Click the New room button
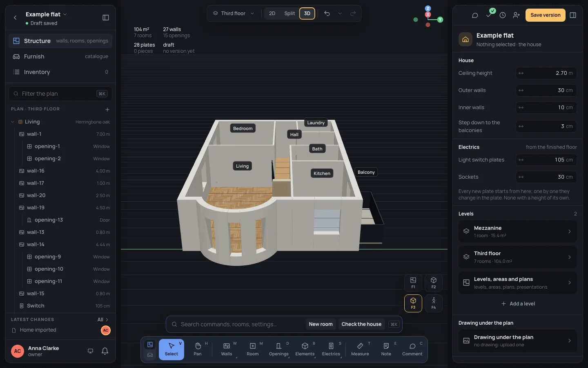The image size is (588, 368). (321, 324)
